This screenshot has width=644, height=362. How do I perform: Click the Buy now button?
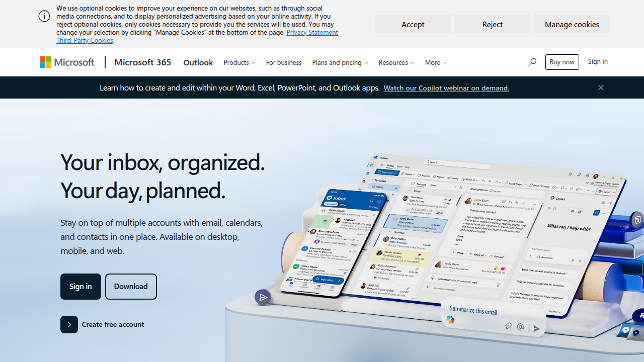coord(562,62)
